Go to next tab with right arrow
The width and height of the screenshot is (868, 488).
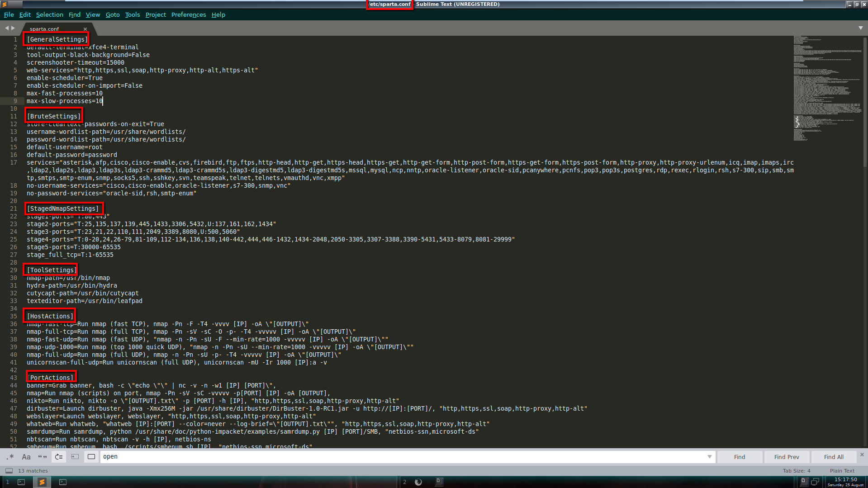pos(13,28)
